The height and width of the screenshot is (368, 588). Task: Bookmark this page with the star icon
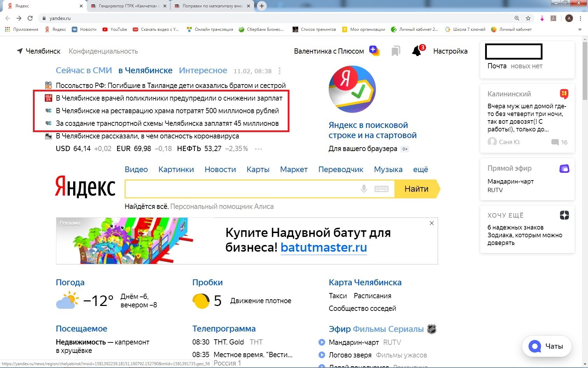528,18
